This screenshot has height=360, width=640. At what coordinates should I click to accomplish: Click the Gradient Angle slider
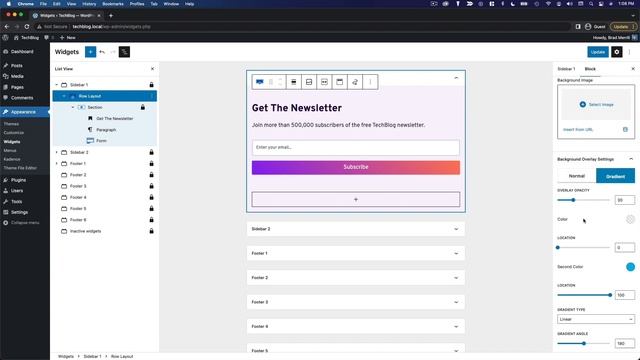point(583,343)
